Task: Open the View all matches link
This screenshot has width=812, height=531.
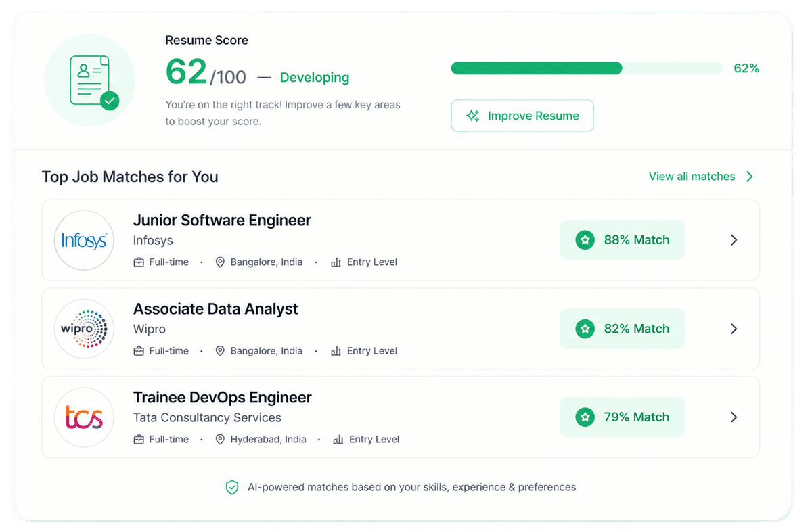Action: 701,177
